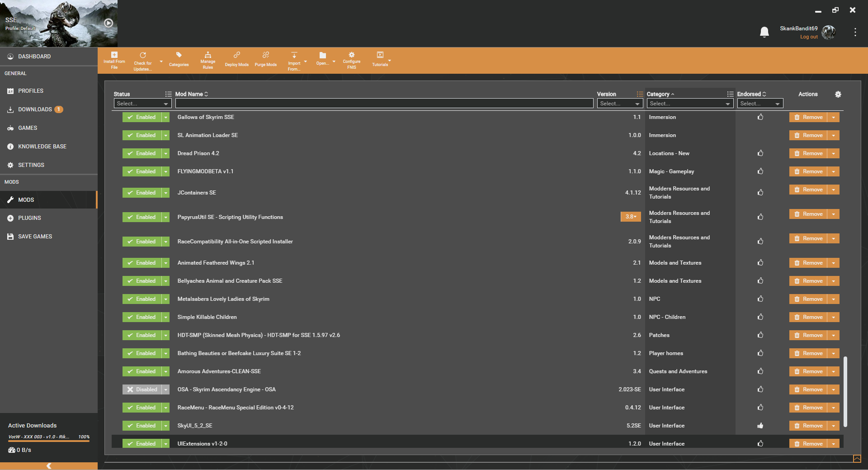Expand status arrow for OSA mod

pos(166,389)
